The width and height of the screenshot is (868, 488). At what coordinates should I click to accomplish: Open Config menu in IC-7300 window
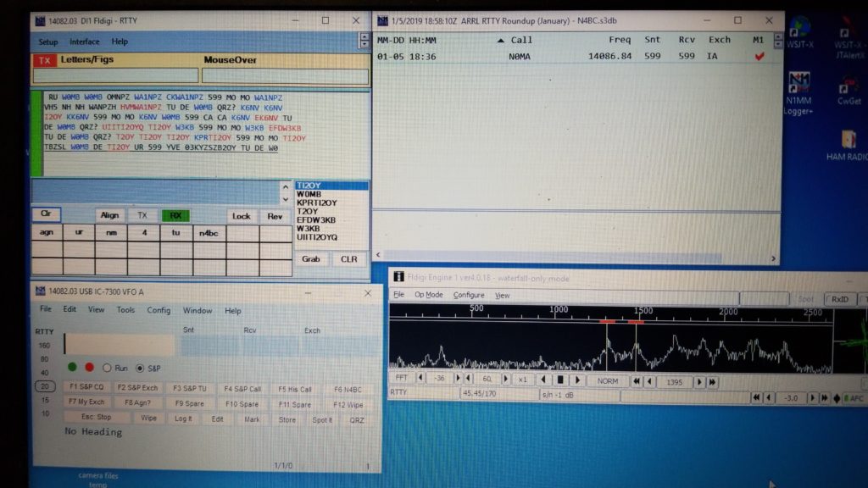coord(159,310)
